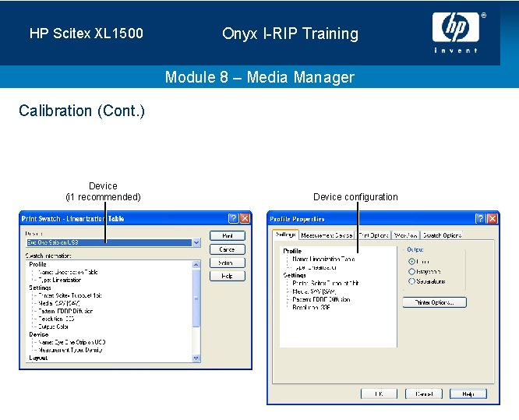Select the Printer: Scitex row in Swatch Information
Viewport: 519px width, 420px height.
point(70,295)
